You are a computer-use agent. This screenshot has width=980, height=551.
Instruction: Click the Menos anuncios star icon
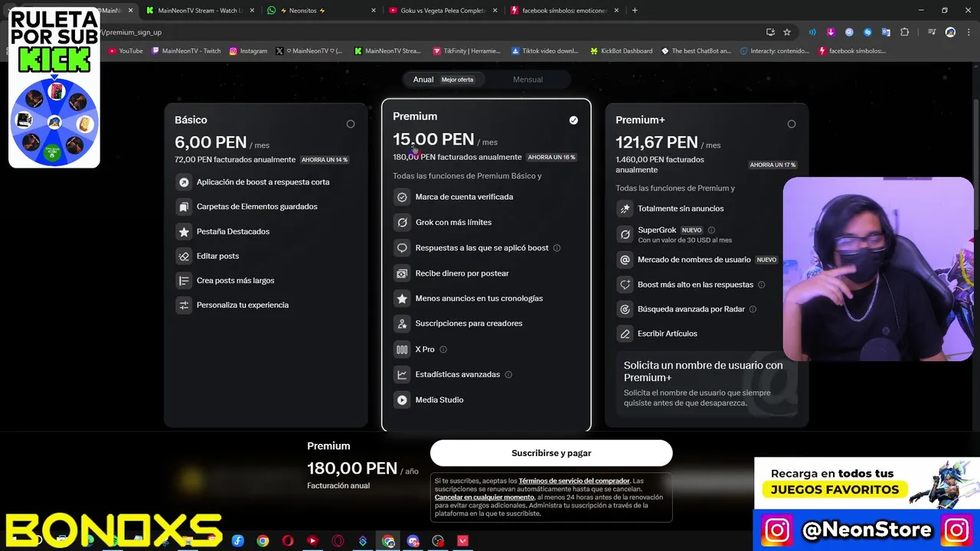coord(402,298)
